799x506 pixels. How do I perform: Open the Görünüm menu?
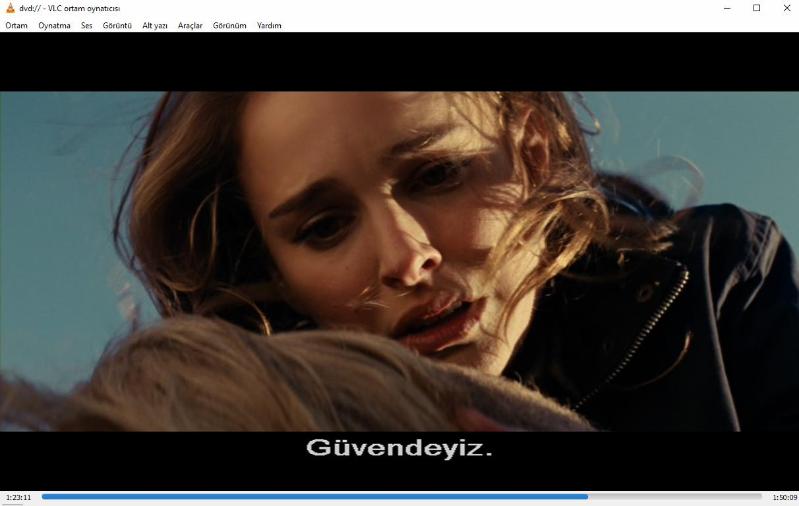click(229, 25)
